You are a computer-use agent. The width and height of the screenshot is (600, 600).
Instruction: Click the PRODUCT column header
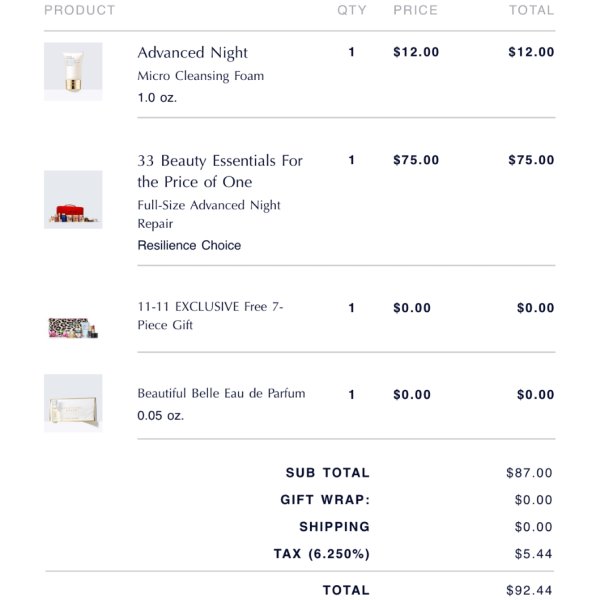[80, 10]
